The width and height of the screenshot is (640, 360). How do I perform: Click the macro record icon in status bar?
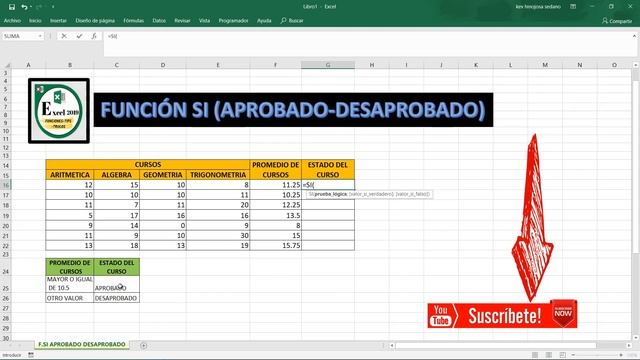point(31,355)
